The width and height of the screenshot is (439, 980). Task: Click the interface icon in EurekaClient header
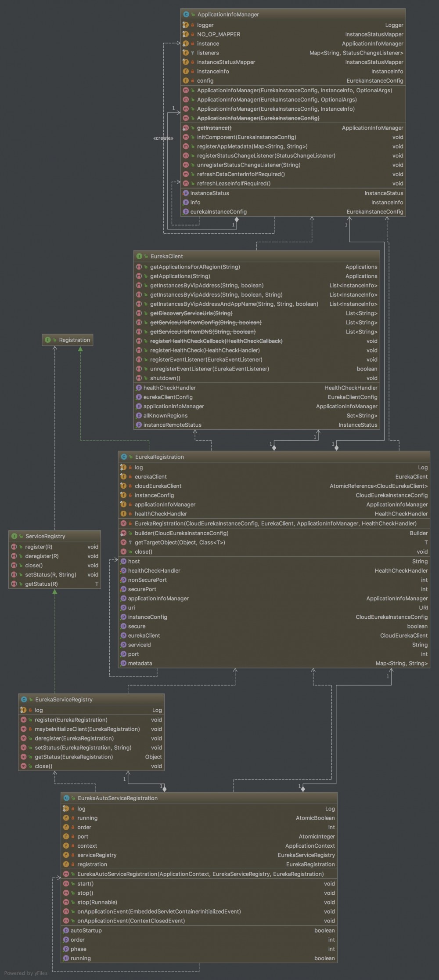139,256
